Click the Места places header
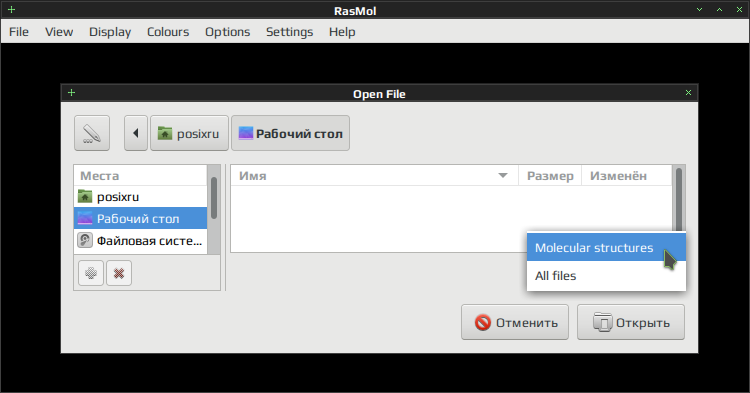Screen dimensions: 750x393 pos(141,176)
